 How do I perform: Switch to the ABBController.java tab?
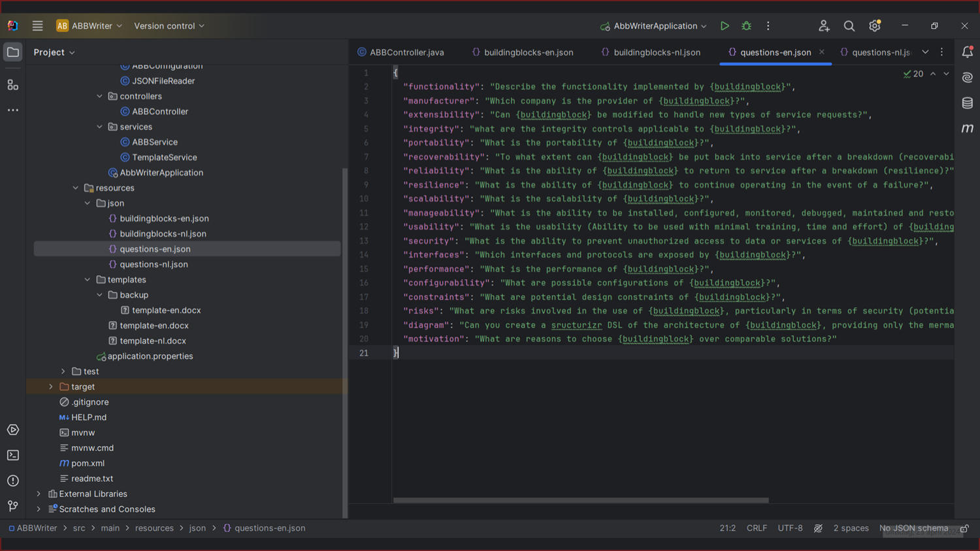(406, 52)
